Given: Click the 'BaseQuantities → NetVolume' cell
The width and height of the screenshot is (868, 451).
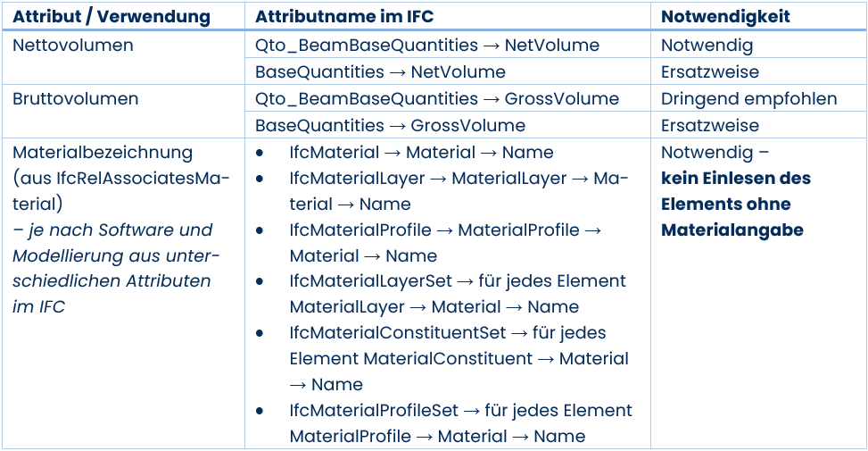Looking at the screenshot, I should tap(380, 72).
